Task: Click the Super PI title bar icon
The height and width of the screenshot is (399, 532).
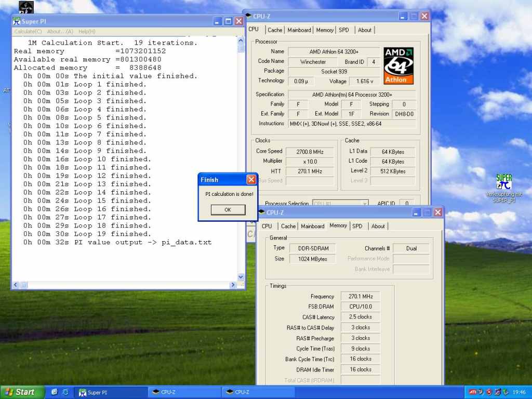Action: point(16,21)
